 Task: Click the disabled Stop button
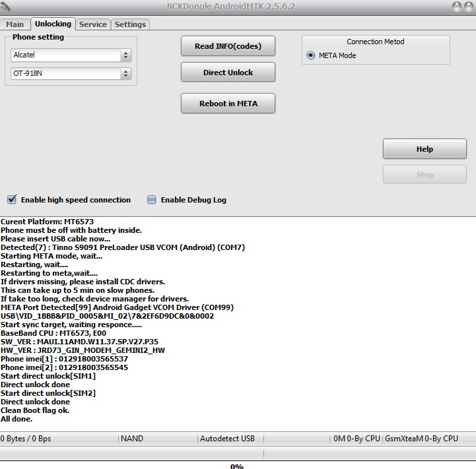pos(425,174)
